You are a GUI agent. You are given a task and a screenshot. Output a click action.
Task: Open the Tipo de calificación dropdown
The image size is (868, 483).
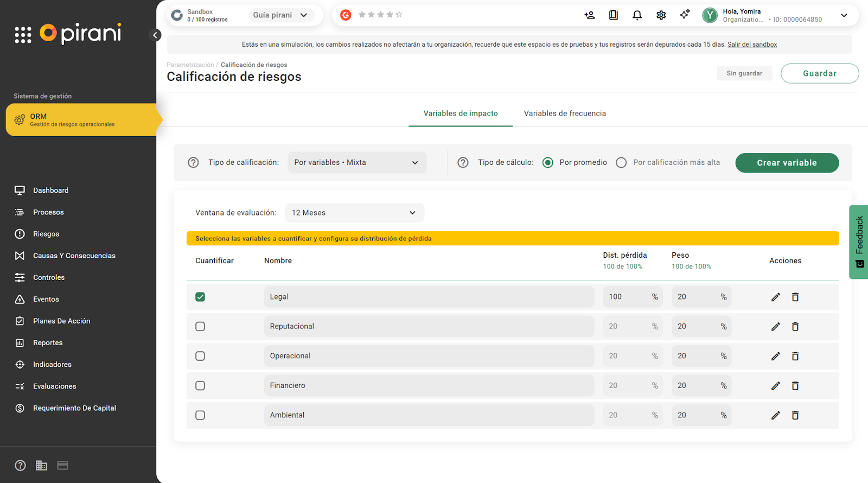[x=356, y=163]
